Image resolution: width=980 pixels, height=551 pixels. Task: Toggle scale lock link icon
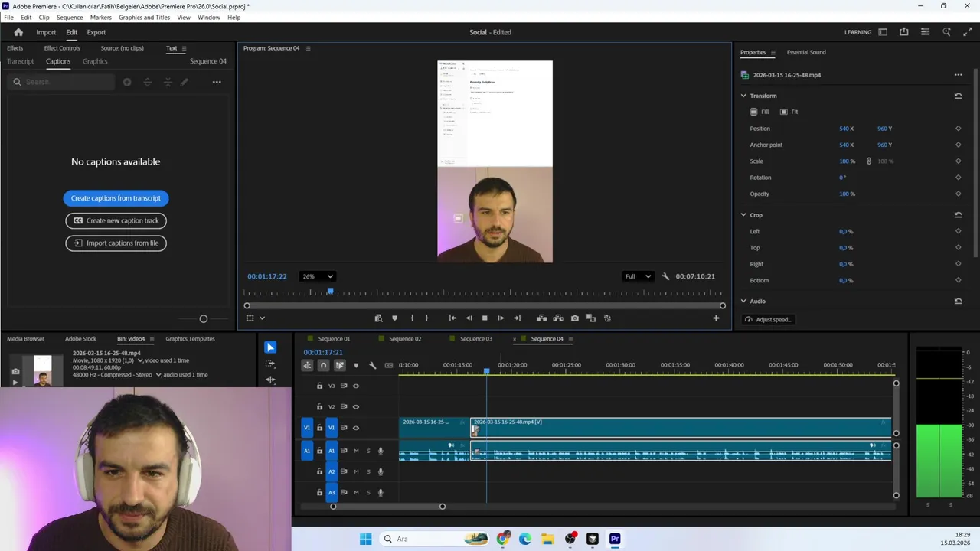coord(868,161)
